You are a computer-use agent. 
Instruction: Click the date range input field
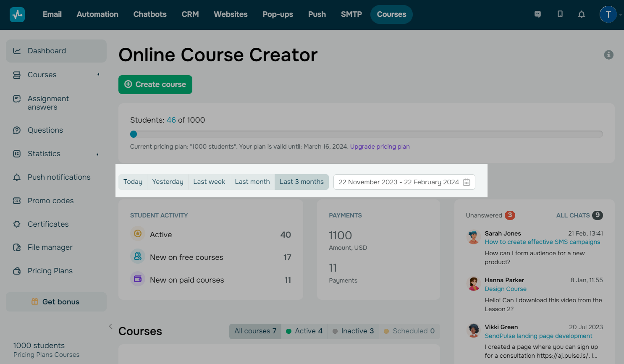pyautogui.click(x=404, y=182)
